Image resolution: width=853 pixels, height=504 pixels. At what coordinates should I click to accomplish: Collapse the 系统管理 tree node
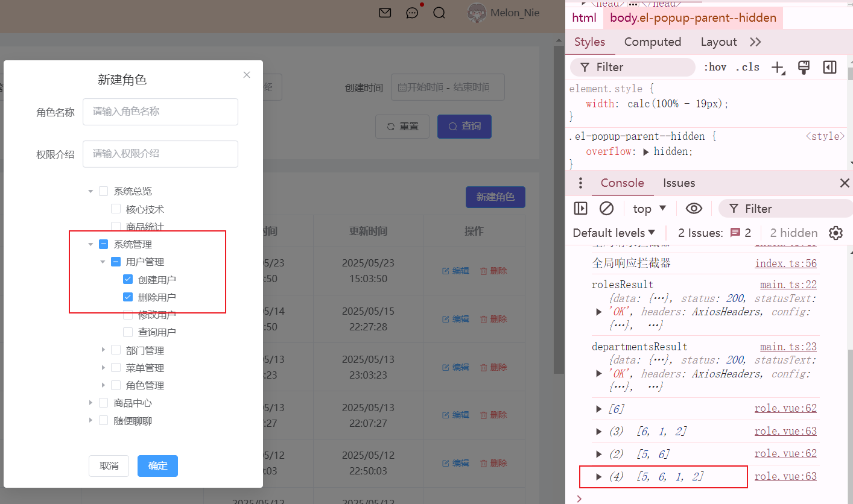[x=90, y=244]
